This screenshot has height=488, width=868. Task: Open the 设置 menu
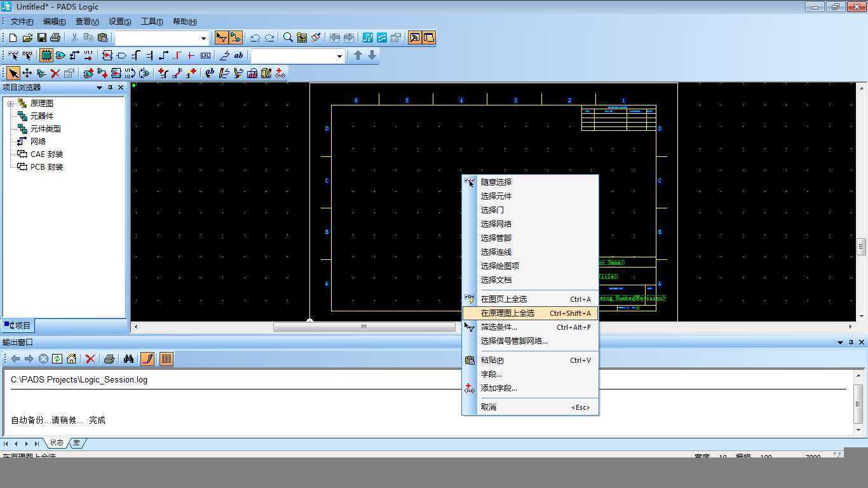pyautogui.click(x=119, y=22)
